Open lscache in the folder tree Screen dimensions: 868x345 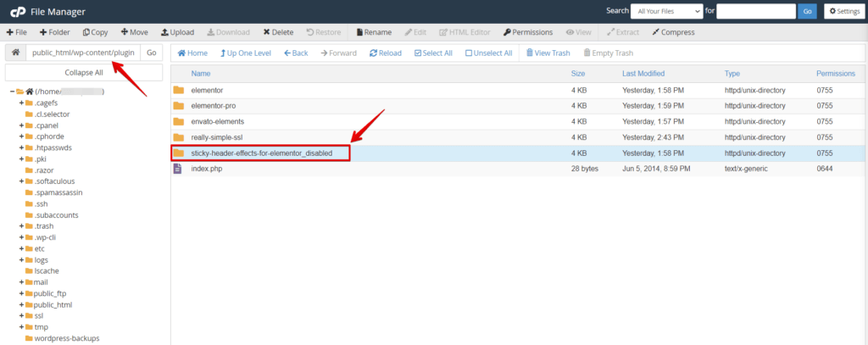pyautogui.click(x=47, y=270)
